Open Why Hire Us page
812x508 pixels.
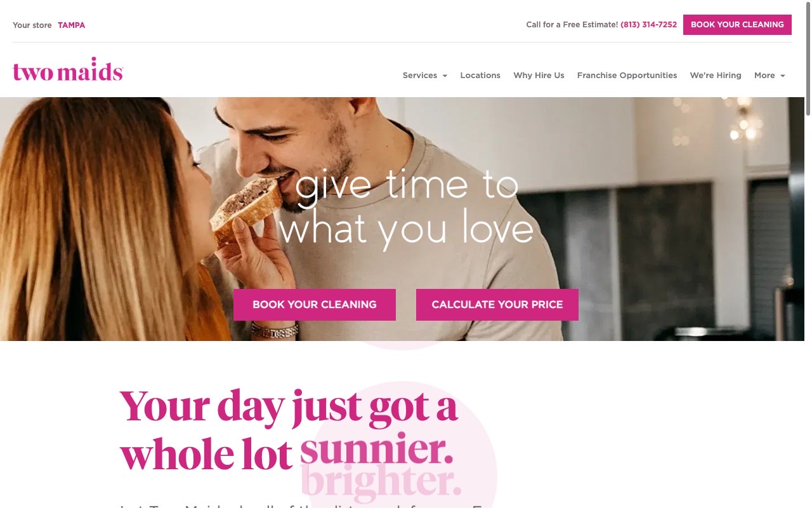[539, 75]
